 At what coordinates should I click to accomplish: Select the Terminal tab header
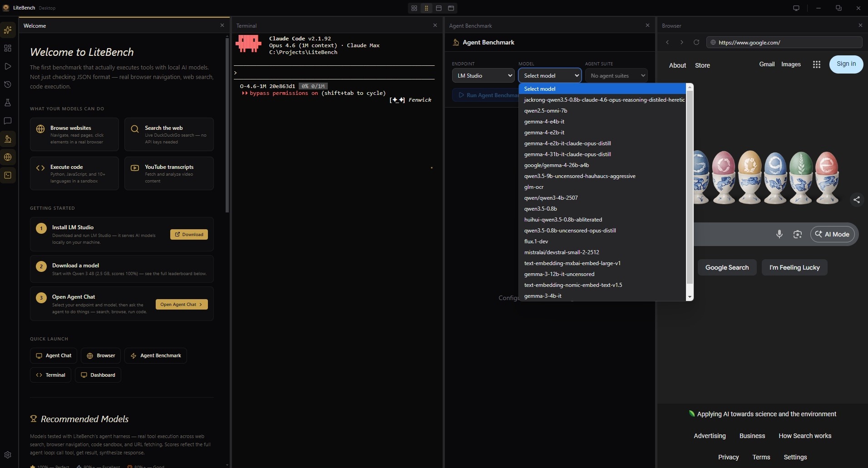[247, 26]
